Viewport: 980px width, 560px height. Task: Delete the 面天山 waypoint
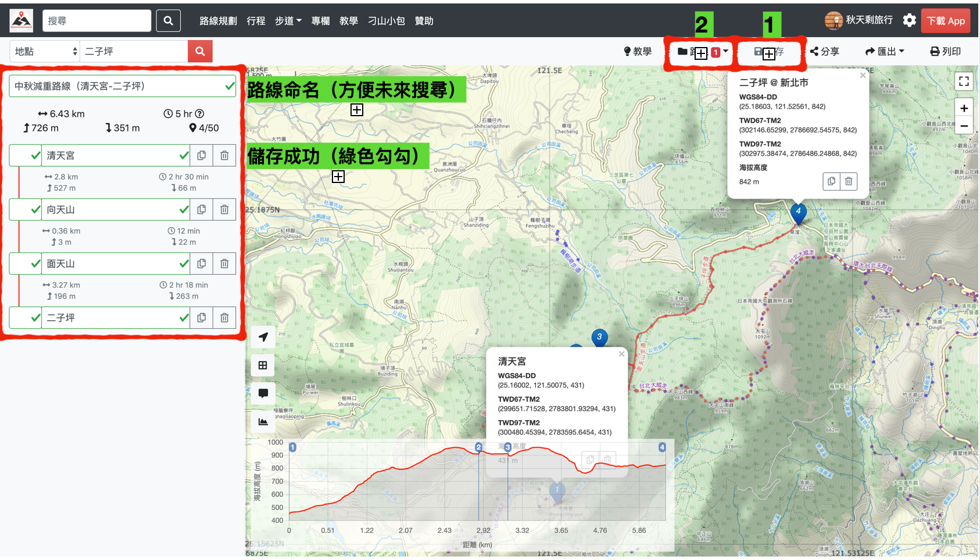(224, 263)
